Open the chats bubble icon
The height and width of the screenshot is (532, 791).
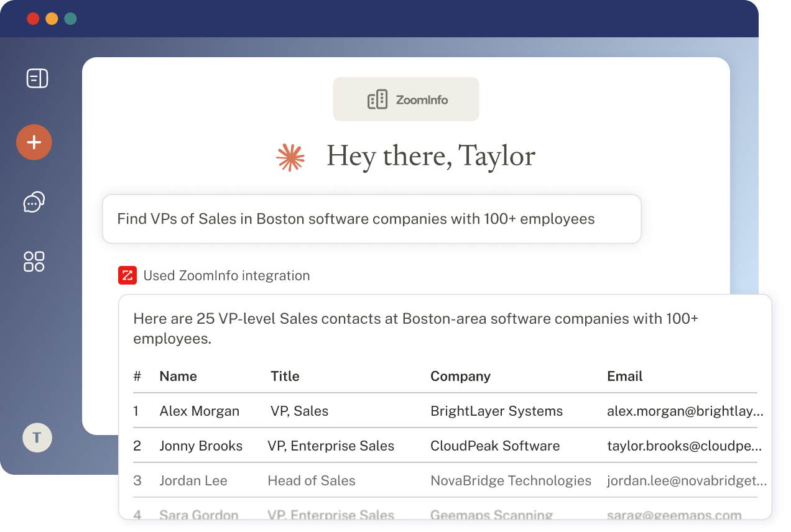(x=34, y=202)
